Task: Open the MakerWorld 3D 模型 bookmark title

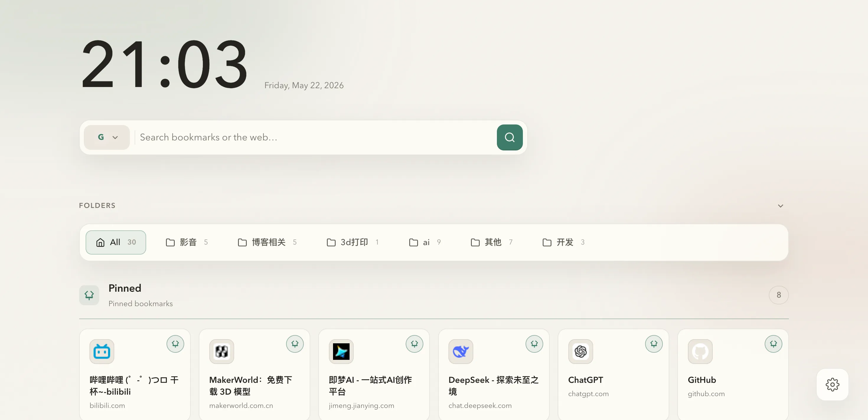Action: click(x=251, y=386)
